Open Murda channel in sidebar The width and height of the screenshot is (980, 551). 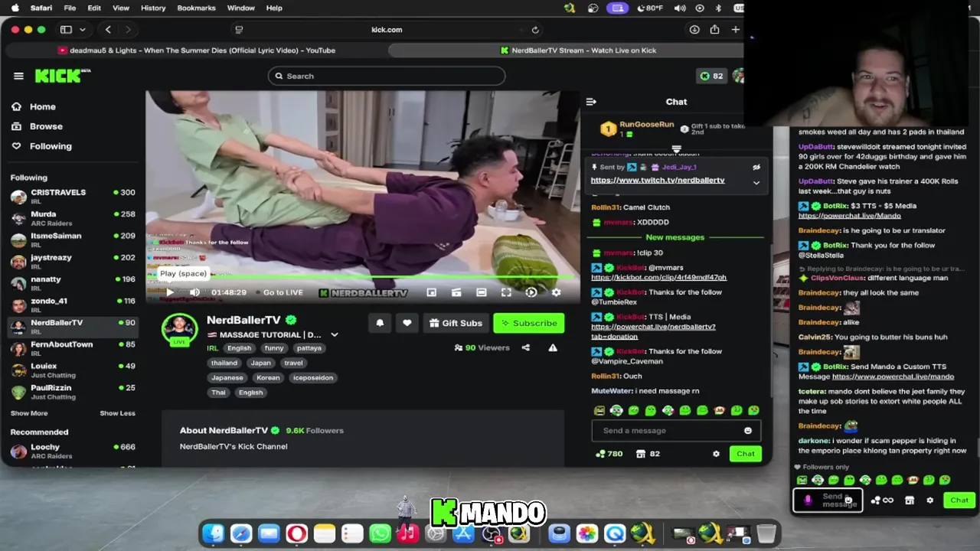[73, 217]
